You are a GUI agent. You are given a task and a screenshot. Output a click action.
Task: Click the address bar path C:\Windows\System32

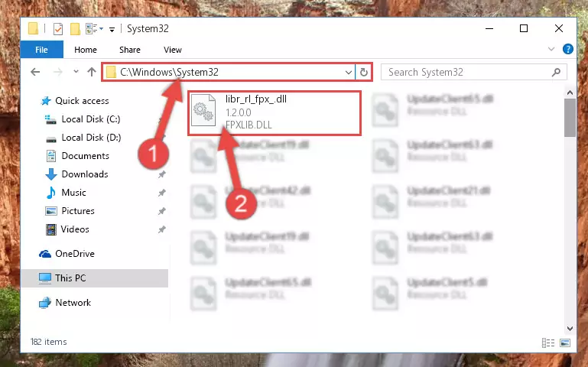coord(169,72)
